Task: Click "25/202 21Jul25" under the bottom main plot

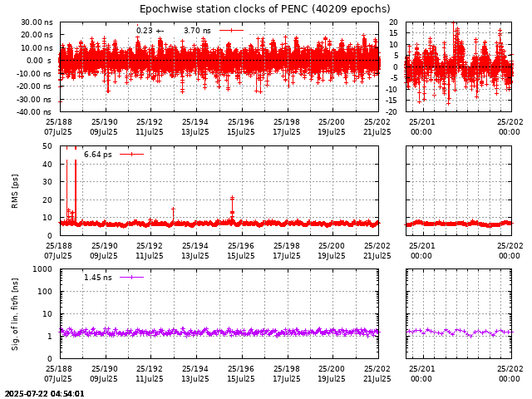Action: click(377, 374)
